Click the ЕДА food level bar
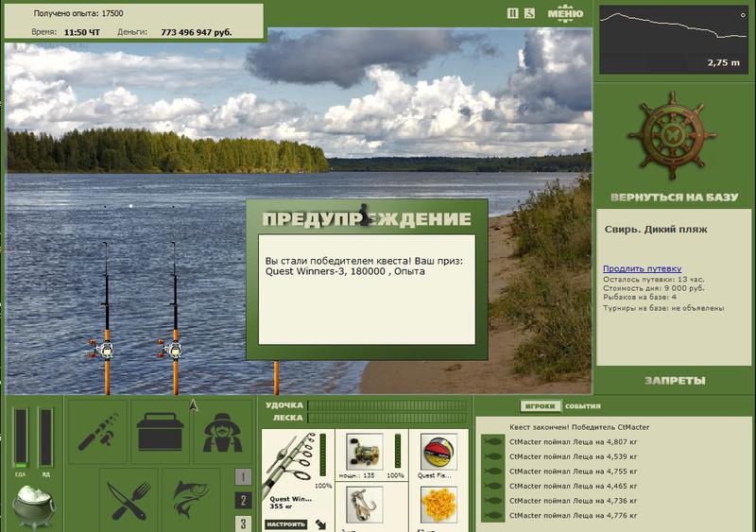 tap(21, 438)
